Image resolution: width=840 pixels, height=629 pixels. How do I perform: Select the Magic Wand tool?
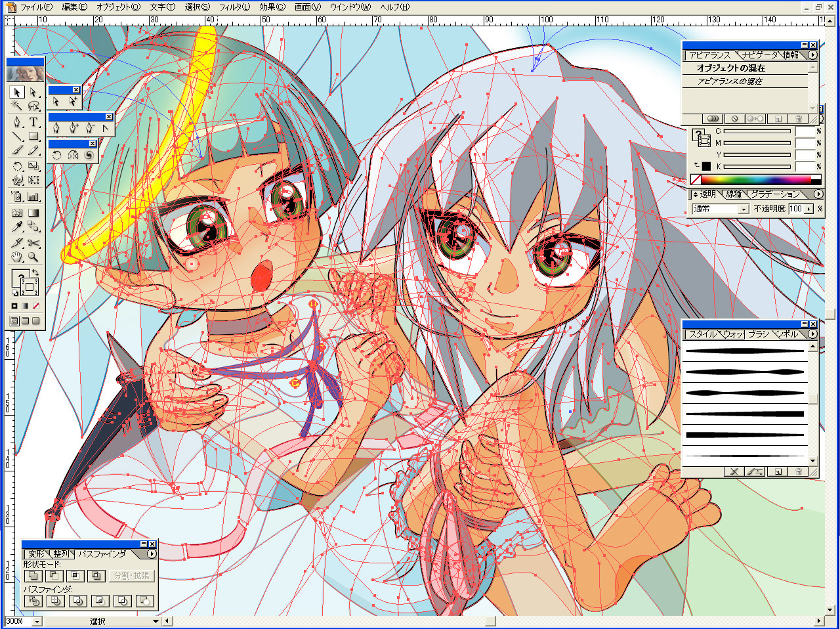tap(17, 106)
